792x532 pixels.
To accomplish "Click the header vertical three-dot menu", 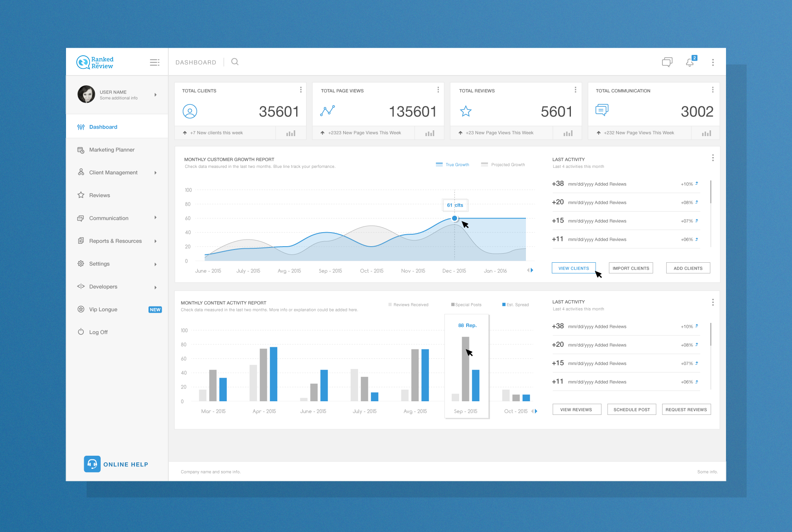I will [713, 62].
